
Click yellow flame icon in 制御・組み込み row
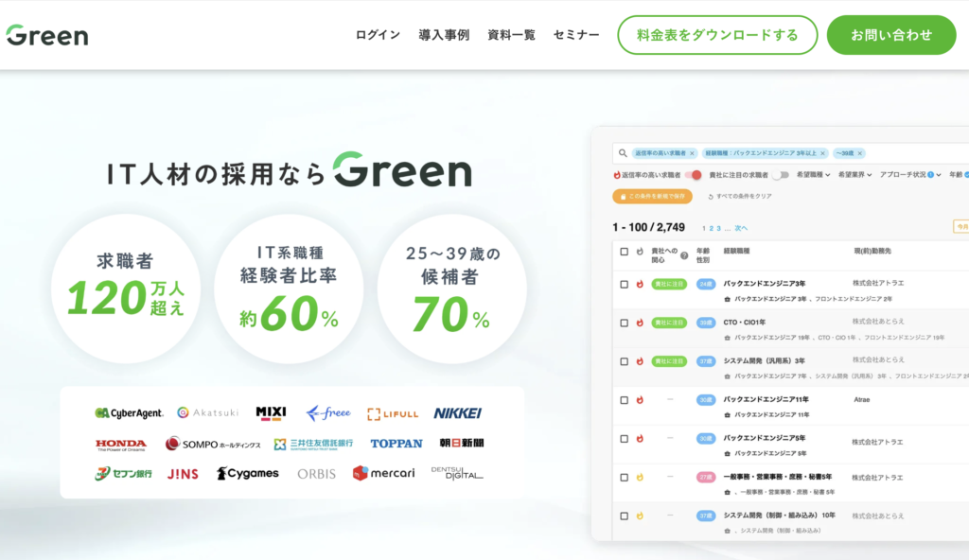click(640, 516)
